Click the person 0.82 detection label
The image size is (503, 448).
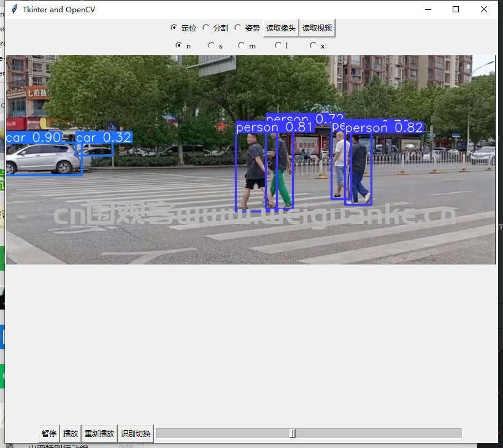(384, 128)
